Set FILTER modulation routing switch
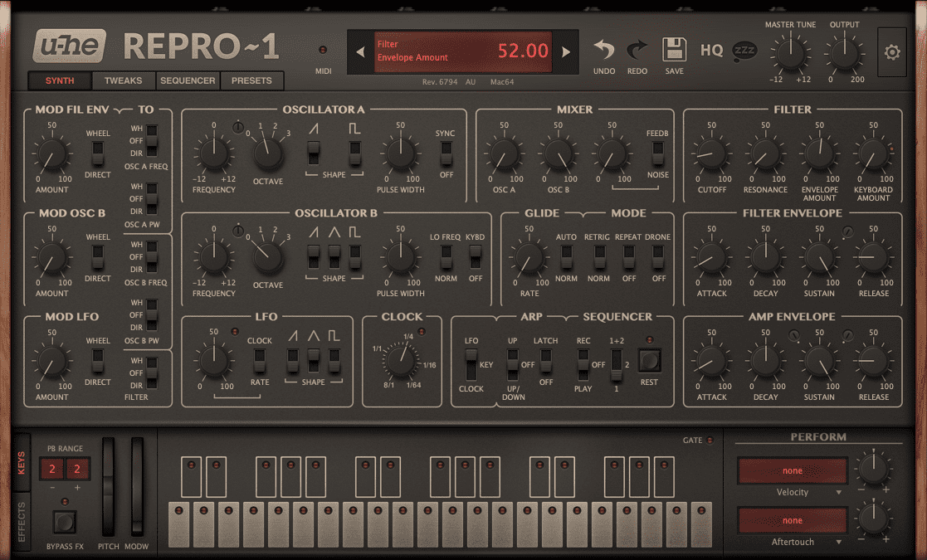927x560 pixels. 152,373
